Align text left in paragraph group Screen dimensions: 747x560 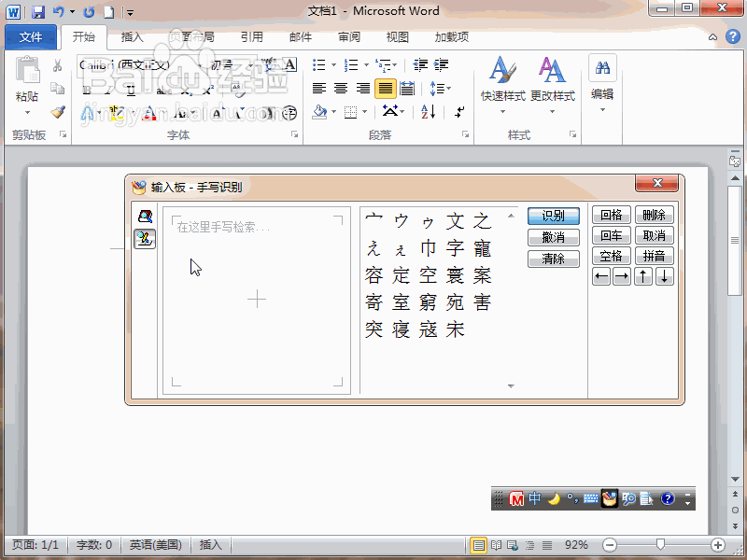click(318, 89)
